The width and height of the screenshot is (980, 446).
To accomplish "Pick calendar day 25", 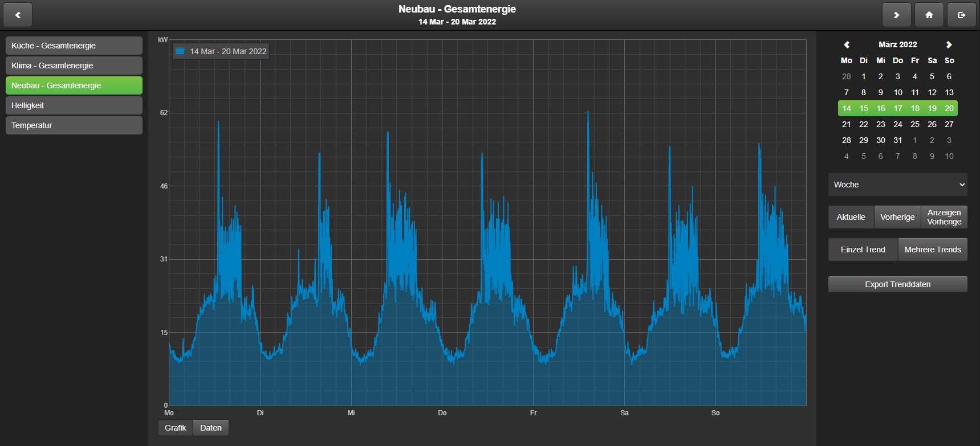I will click(x=915, y=124).
